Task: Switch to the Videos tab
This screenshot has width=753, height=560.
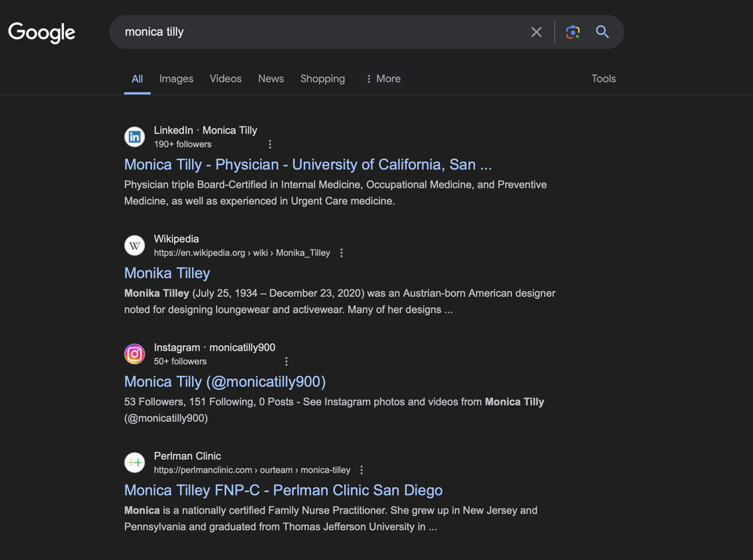Action: tap(226, 78)
